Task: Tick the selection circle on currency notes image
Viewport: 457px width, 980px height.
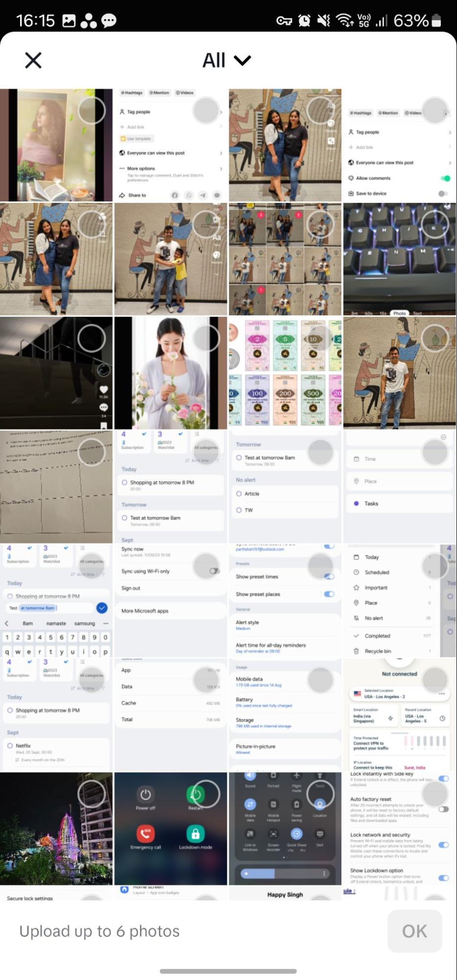Action: click(321, 338)
